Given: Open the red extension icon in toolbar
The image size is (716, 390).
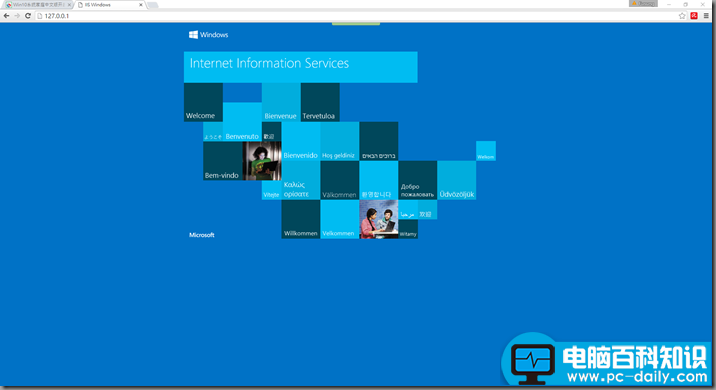Looking at the screenshot, I should click(x=694, y=16).
